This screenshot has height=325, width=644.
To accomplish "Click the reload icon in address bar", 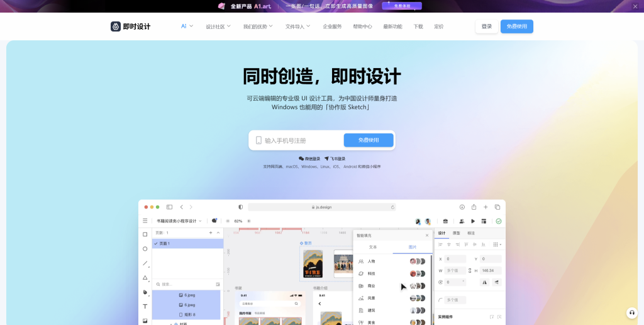I will pos(392,207).
